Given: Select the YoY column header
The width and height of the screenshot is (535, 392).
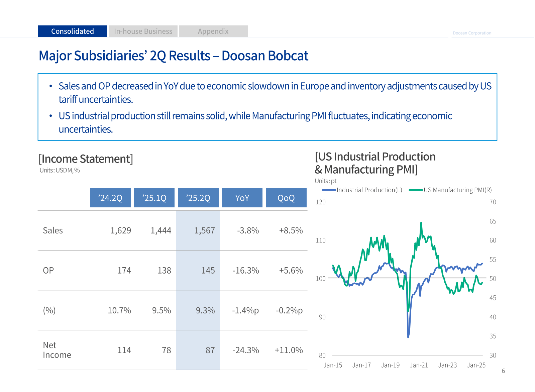Looking at the screenshot, I should (242, 198).
